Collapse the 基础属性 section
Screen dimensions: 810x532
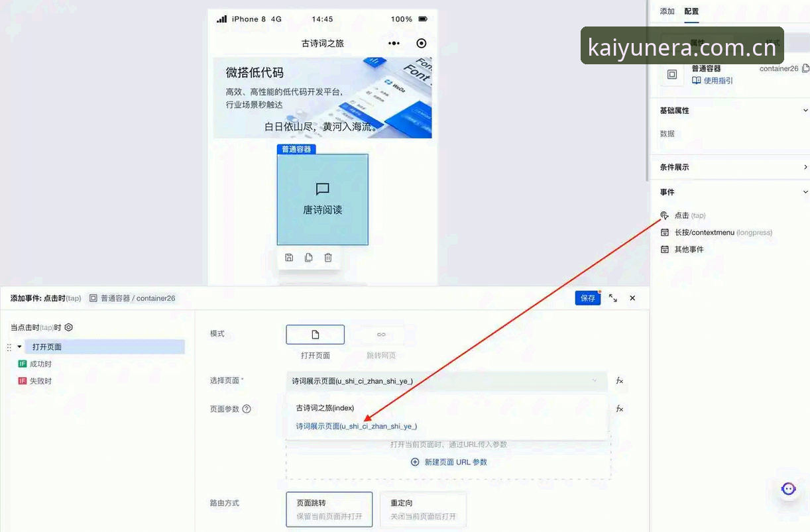(805, 111)
